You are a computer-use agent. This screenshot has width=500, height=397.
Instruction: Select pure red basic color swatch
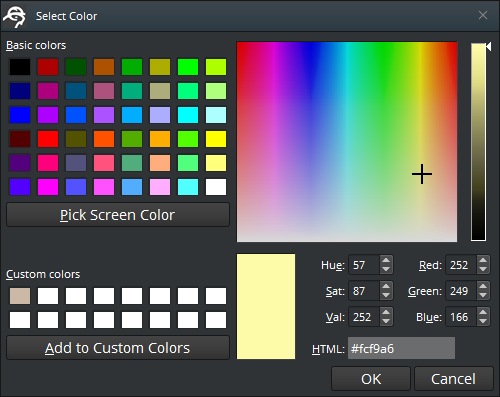pos(48,139)
